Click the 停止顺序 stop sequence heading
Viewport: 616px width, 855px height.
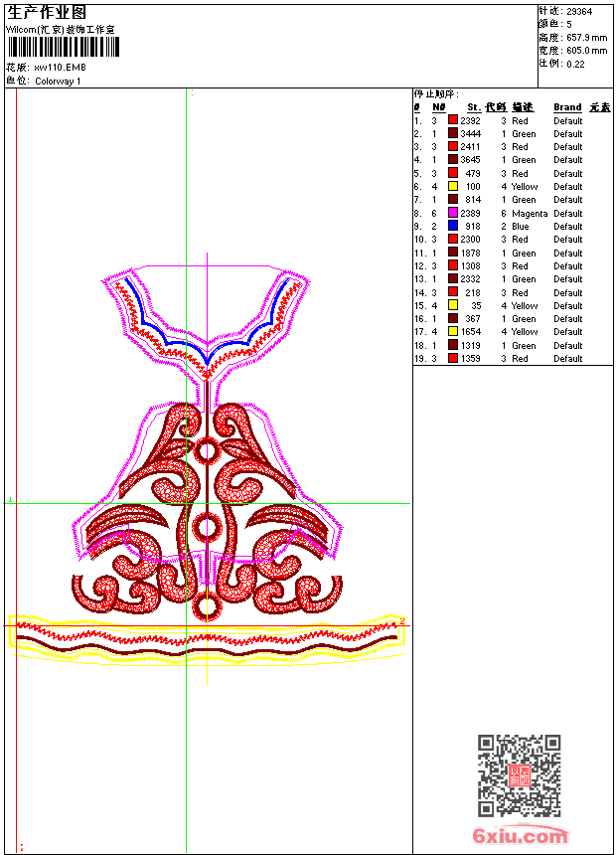436,94
